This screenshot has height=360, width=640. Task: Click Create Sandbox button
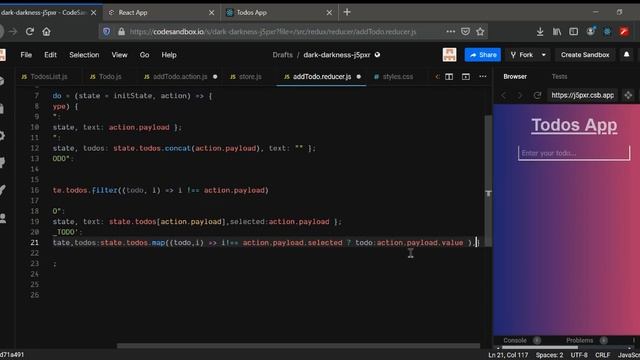coord(585,55)
